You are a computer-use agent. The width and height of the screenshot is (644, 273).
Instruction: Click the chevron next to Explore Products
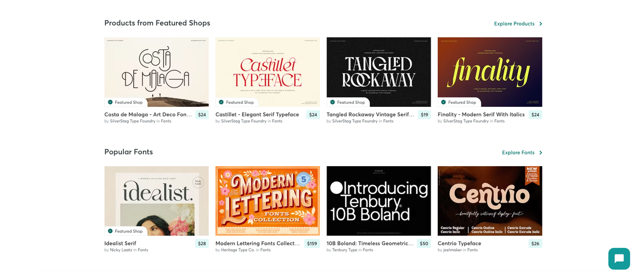point(541,24)
